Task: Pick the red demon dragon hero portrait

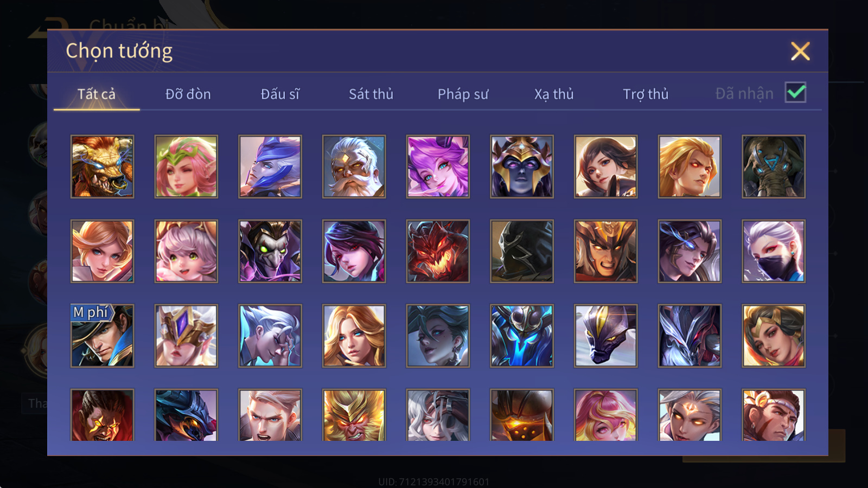Action: 438,251
